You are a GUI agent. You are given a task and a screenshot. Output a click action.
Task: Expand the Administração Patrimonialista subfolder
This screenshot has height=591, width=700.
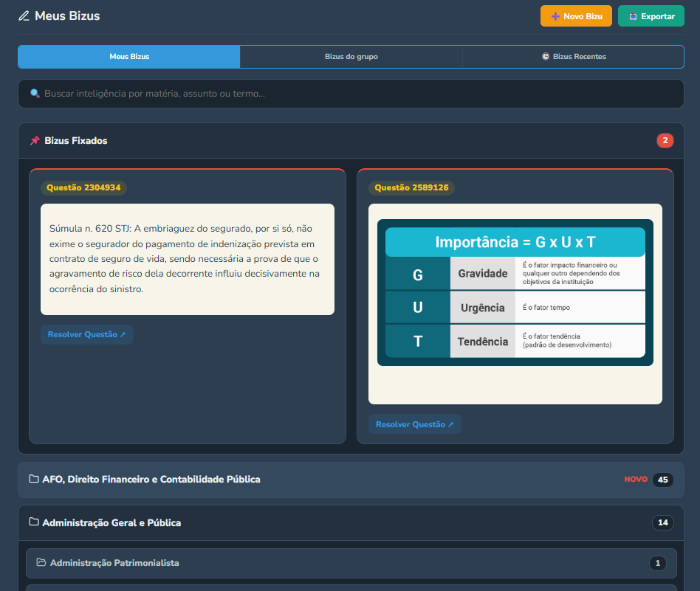point(351,564)
